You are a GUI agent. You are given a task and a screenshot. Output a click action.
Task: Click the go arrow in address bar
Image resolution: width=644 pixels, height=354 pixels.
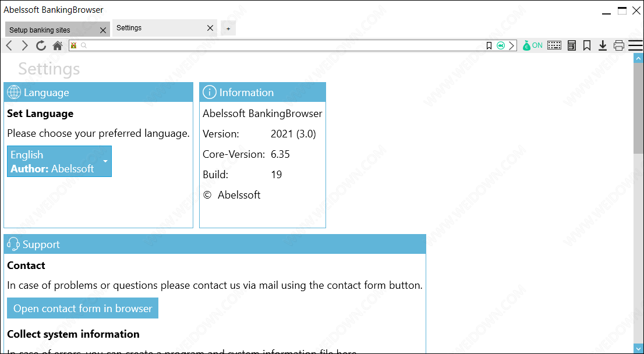(512, 45)
